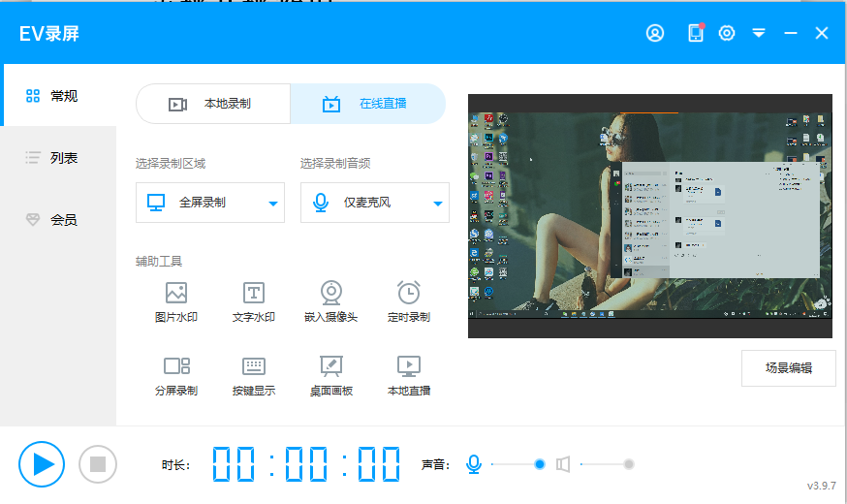
Task: Toggle the system speaker icon
Action: tap(563, 464)
